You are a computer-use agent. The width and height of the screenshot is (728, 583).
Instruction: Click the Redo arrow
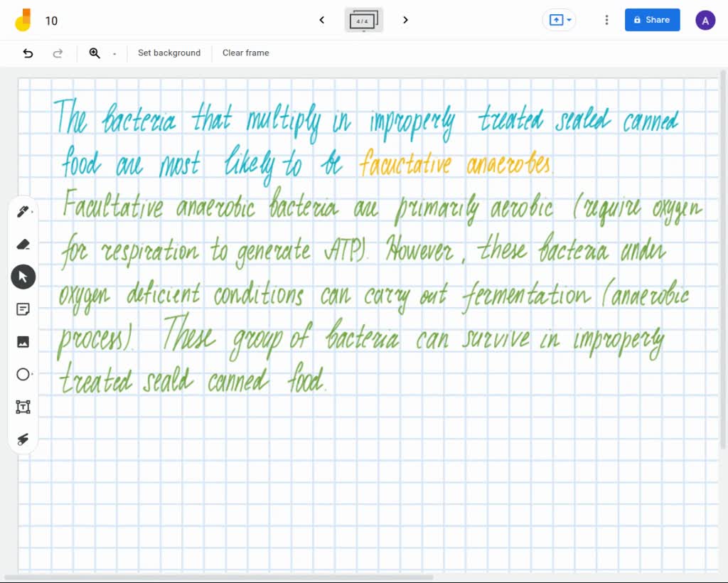pos(58,53)
